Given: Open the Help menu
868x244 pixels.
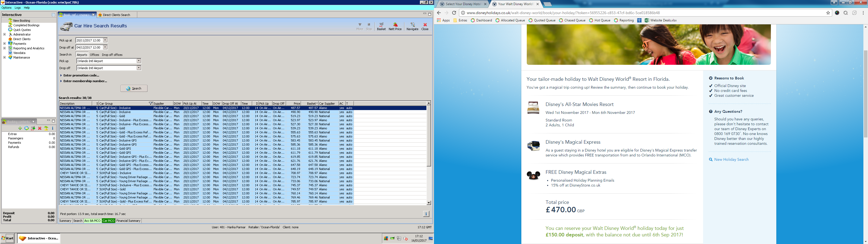Looking at the screenshot, I should coord(27,8).
